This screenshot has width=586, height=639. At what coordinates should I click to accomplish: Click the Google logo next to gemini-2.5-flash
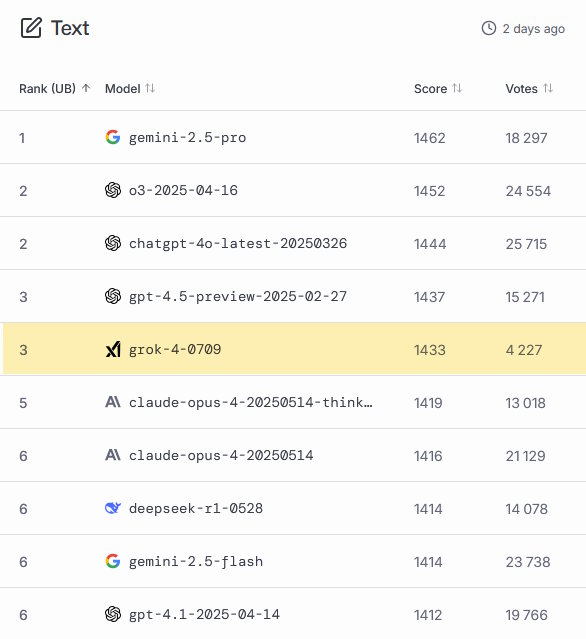tap(113, 561)
